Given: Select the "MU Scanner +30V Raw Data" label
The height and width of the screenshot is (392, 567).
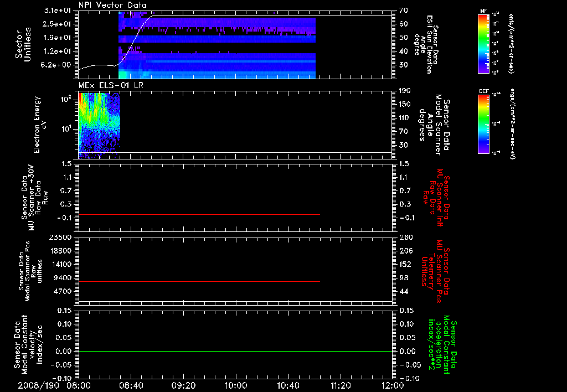Looking at the screenshot, I should 34,198.
